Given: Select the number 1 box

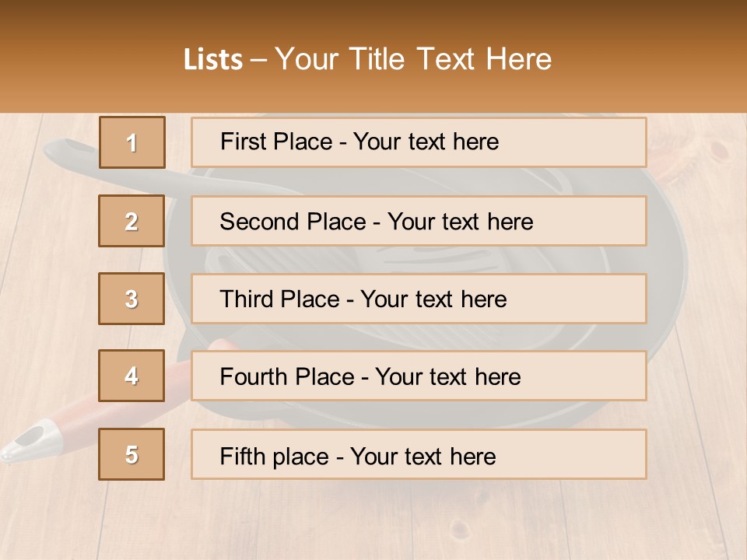Looking at the screenshot, I should pos(132,142).
